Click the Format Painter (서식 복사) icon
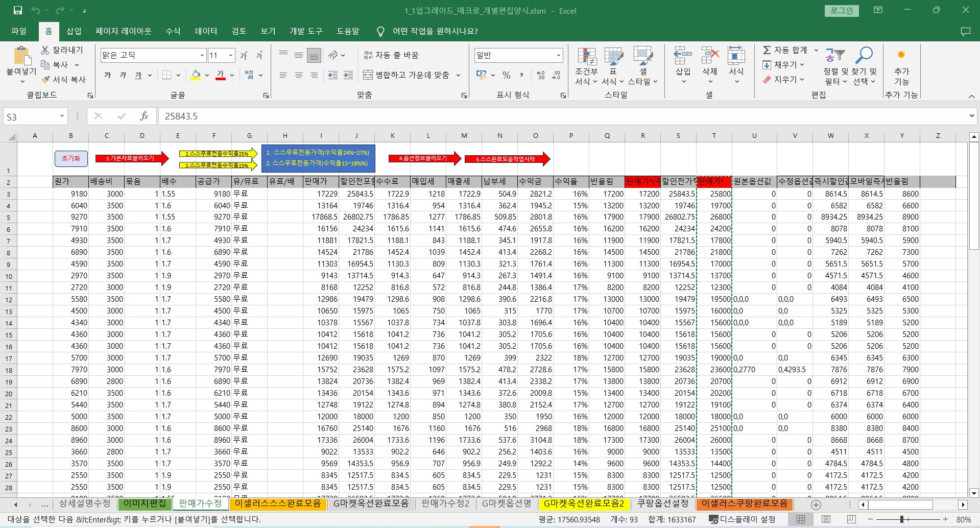The height and width of the screenshot is (528, 980). point(45,80)
